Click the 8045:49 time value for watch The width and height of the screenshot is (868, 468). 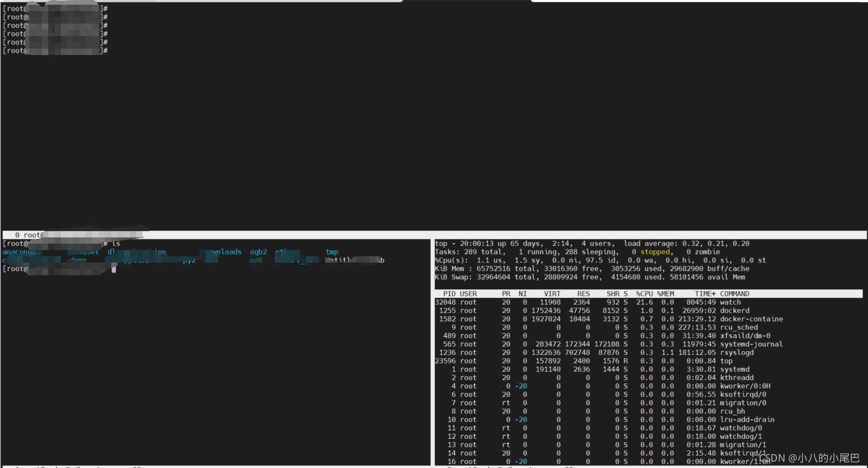point(701,302)
